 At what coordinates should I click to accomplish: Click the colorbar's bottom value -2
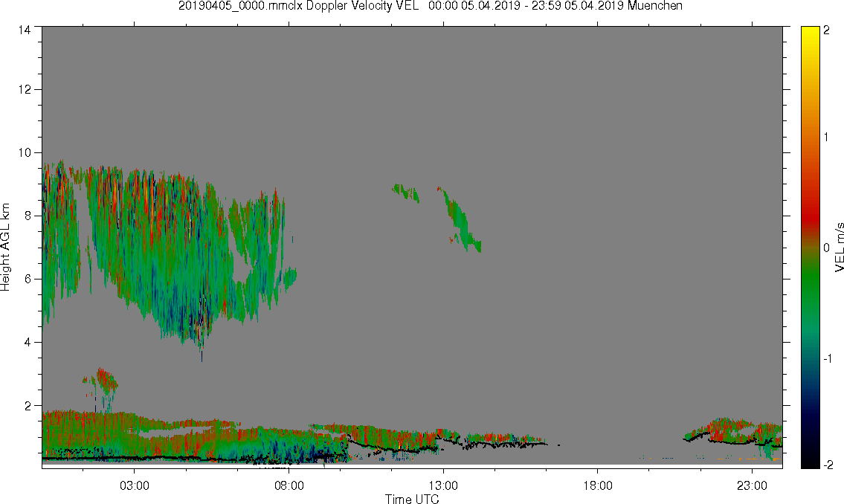[x=828, y=464]
